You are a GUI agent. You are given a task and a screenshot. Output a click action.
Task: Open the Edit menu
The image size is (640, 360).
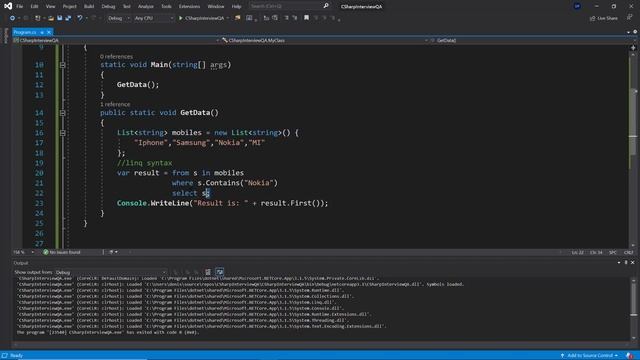[34, 6]
